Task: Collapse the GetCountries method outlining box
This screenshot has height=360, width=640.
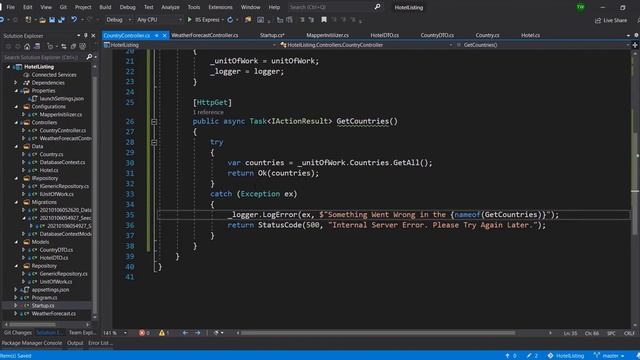Action: click(154, 122)
